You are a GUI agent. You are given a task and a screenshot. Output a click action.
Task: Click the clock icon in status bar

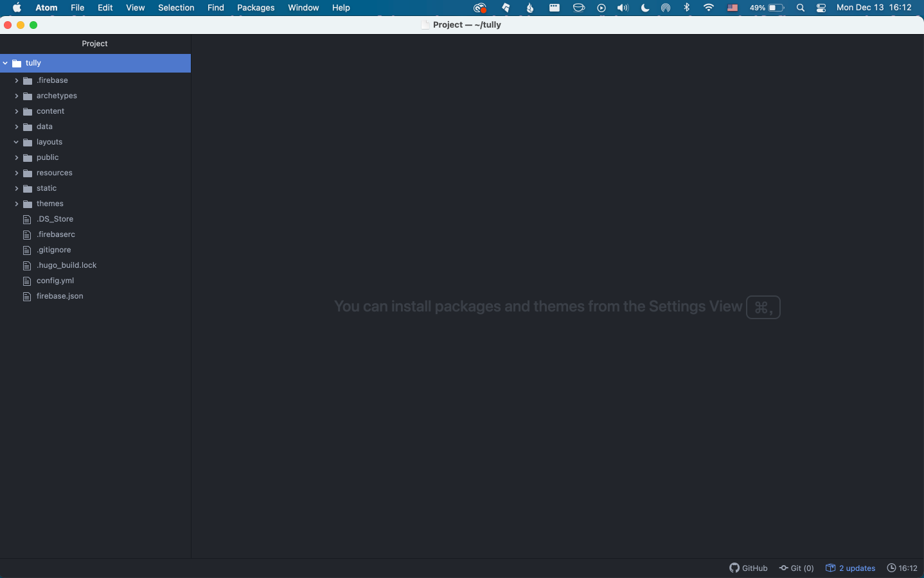pyautogui.click(x=891, y=568)
